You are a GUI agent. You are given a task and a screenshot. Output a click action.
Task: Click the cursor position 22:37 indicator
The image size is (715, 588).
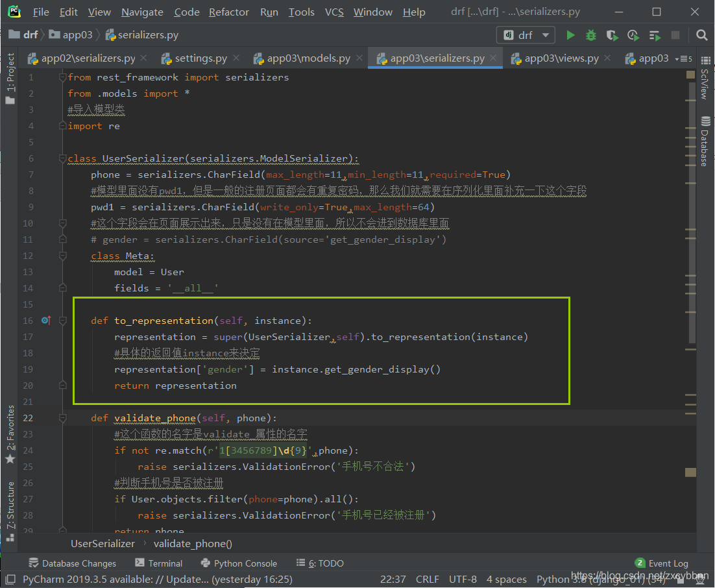(393, 580)
